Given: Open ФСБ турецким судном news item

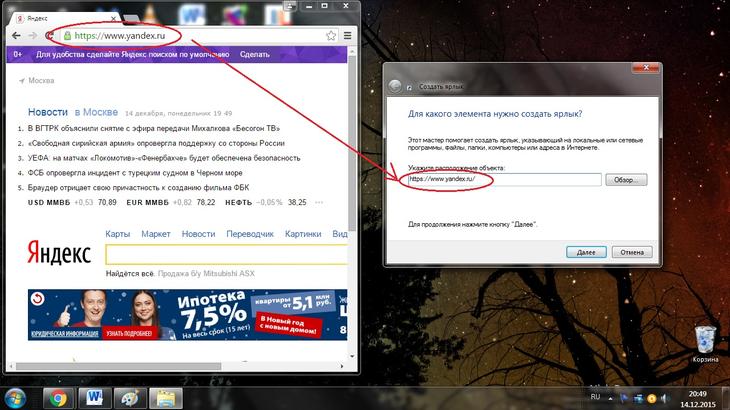Looking at the screenshot, I should 135,173.
